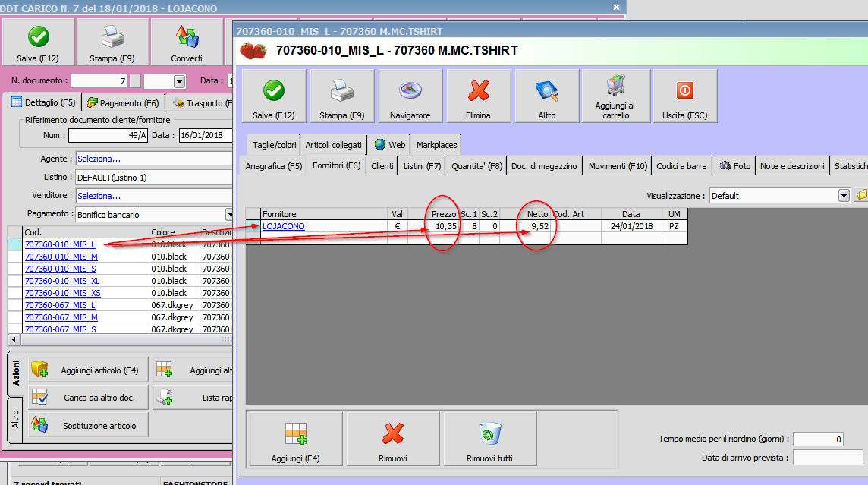Click the left arrow of the article list scrollbar
This screenshot has height=485, width=868.
14,339
